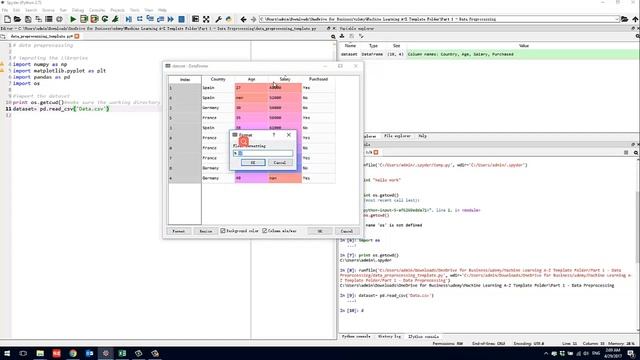Click the taskbar clock
This screenshot has width=640, height=360.
pyautogui.click(x=612, y=353)
